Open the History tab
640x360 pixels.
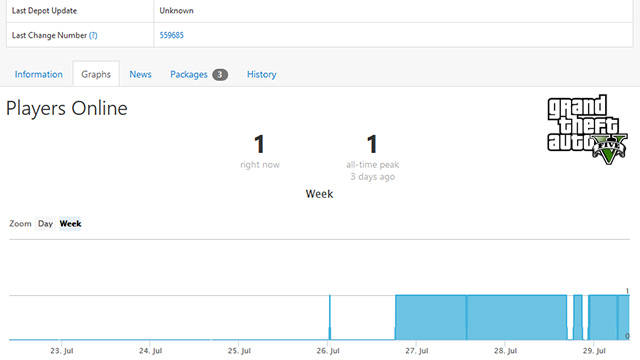262,74
